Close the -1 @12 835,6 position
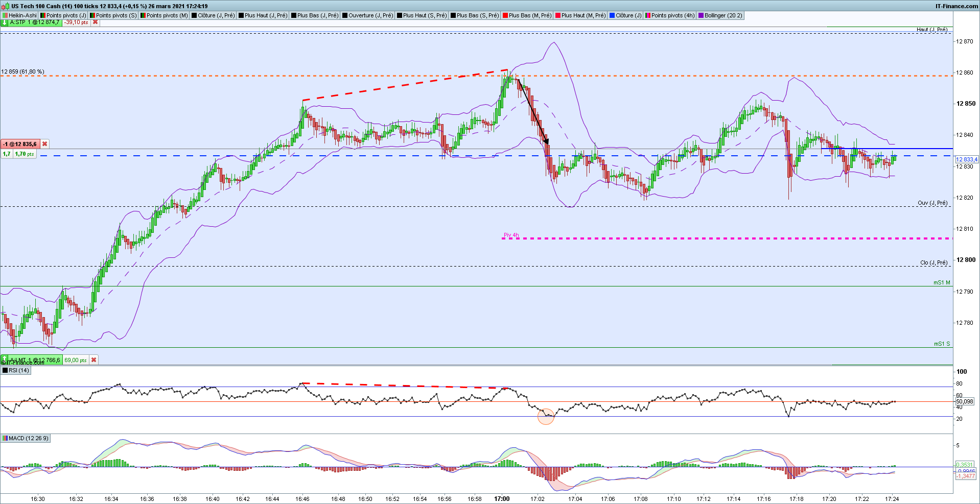This screenshot has width=980, height=504. [x=44, y=144]
